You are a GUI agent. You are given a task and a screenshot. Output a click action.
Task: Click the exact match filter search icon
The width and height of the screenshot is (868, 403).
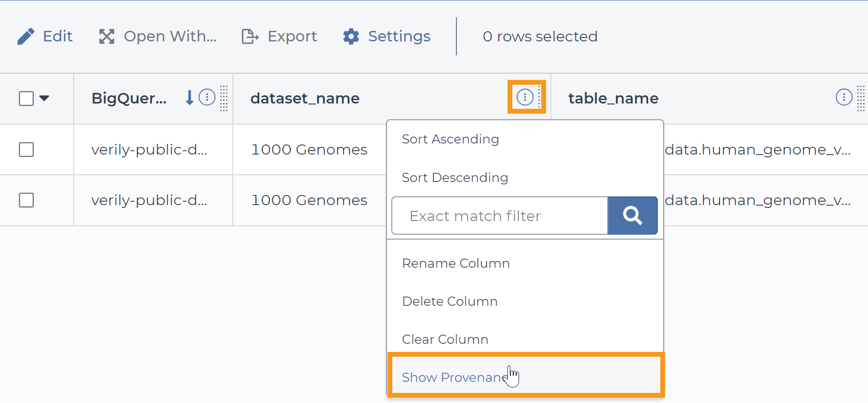[x=632, y=216]
